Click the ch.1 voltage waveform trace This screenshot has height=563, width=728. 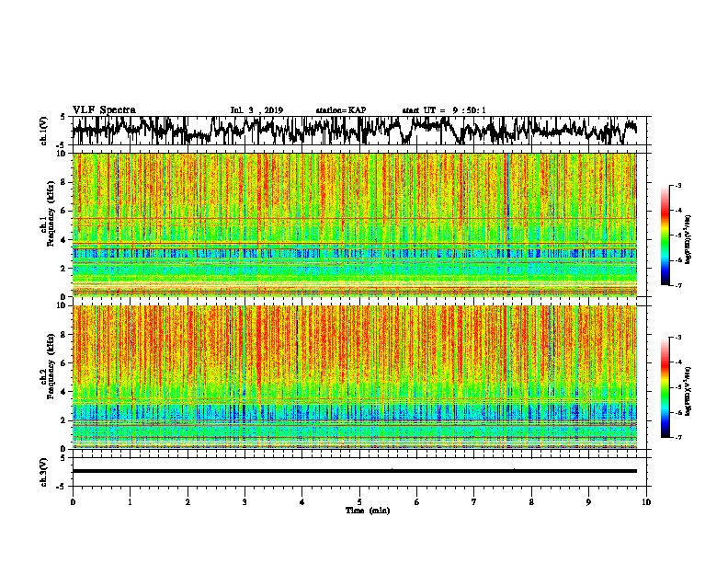[x=354, y=130]
